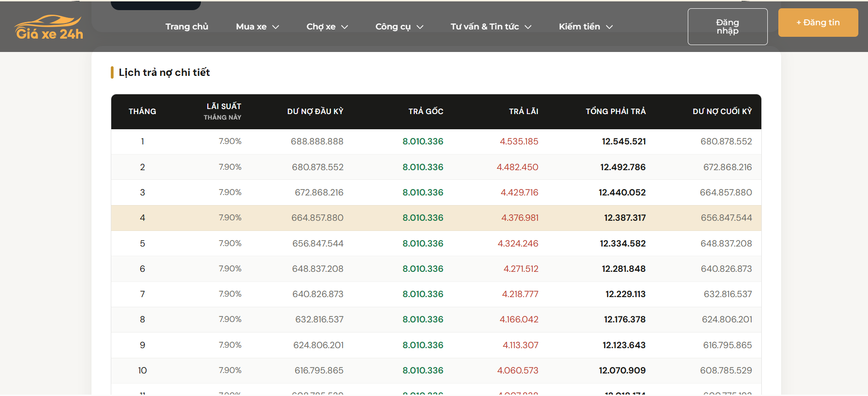Select total payment 12.545.521

624,142
